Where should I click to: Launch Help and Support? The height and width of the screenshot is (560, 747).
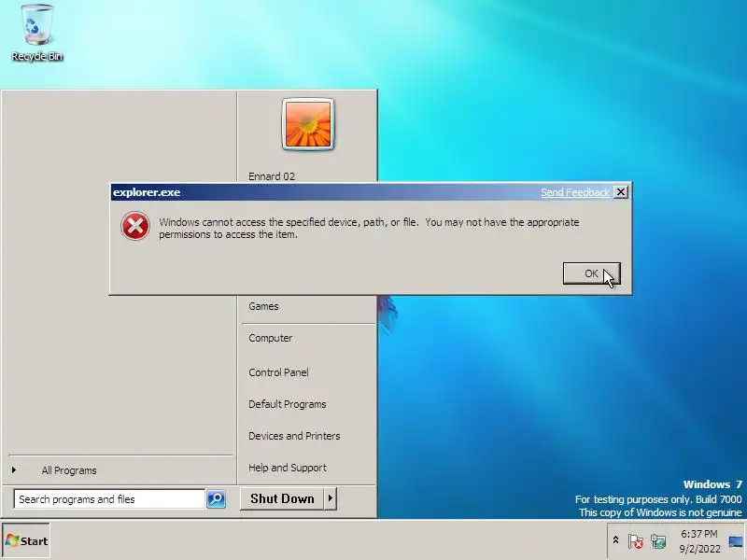point(288,468)
